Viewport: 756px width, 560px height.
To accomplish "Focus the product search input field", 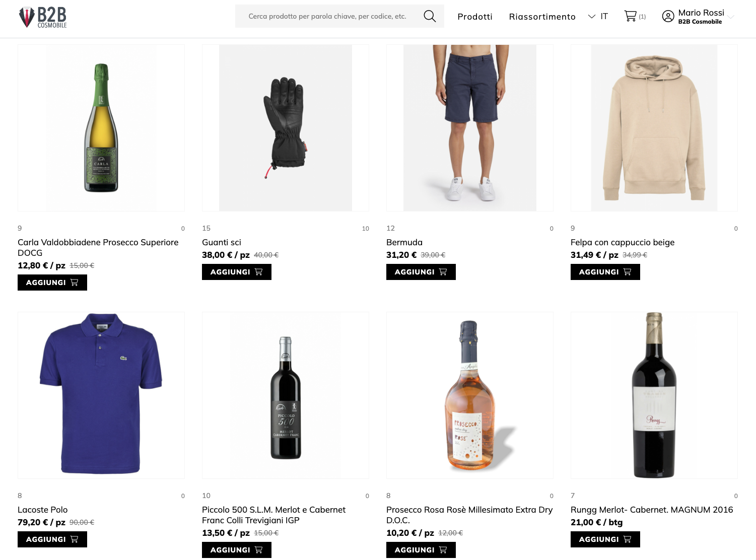I will click(327, 16).
